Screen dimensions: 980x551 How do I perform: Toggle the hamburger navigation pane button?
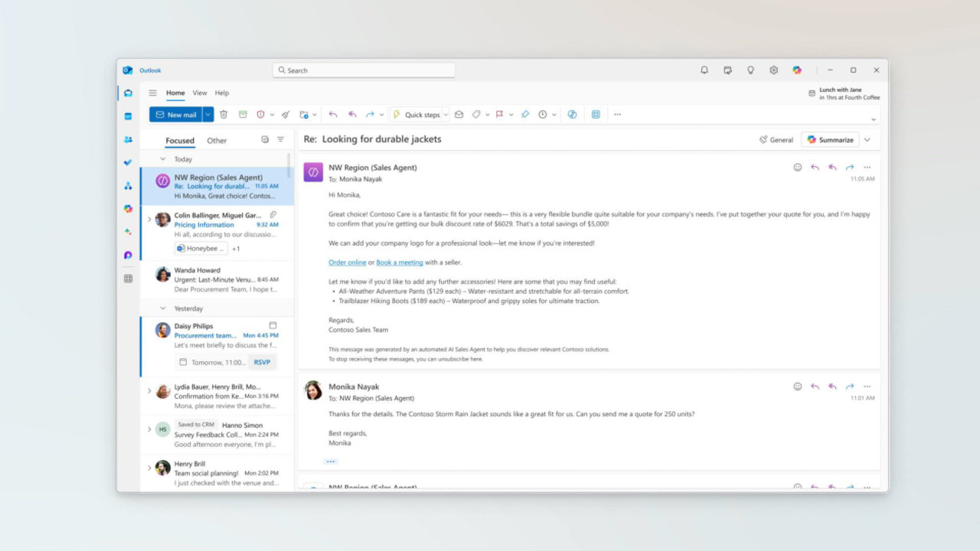click(x=152, y=93)
